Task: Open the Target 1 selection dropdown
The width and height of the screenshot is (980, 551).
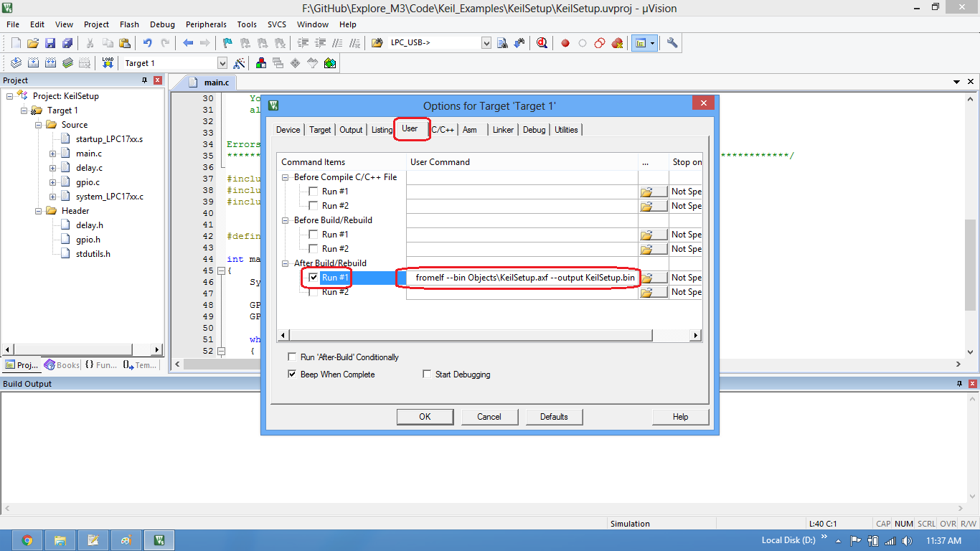Action: 222,63
